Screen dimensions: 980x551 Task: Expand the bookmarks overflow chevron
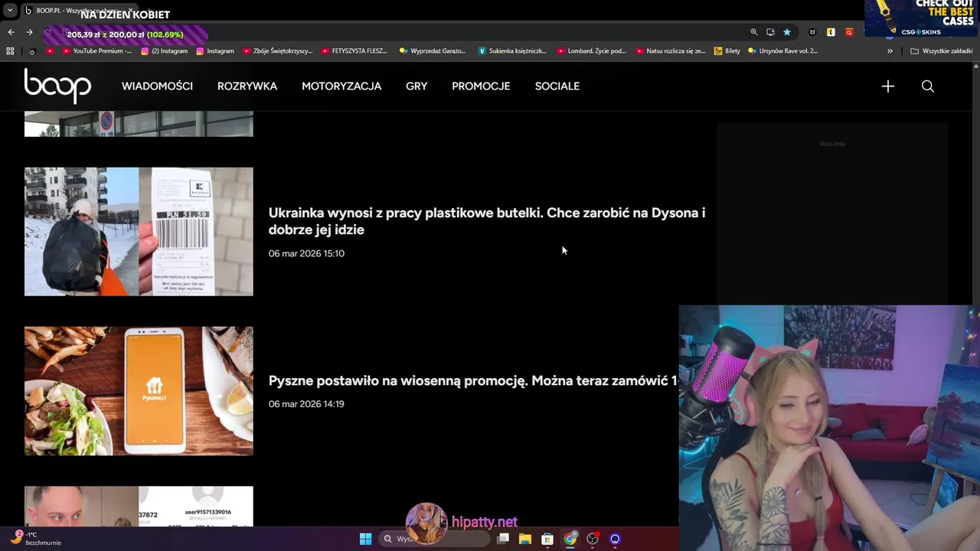click(x=890, y=51)
